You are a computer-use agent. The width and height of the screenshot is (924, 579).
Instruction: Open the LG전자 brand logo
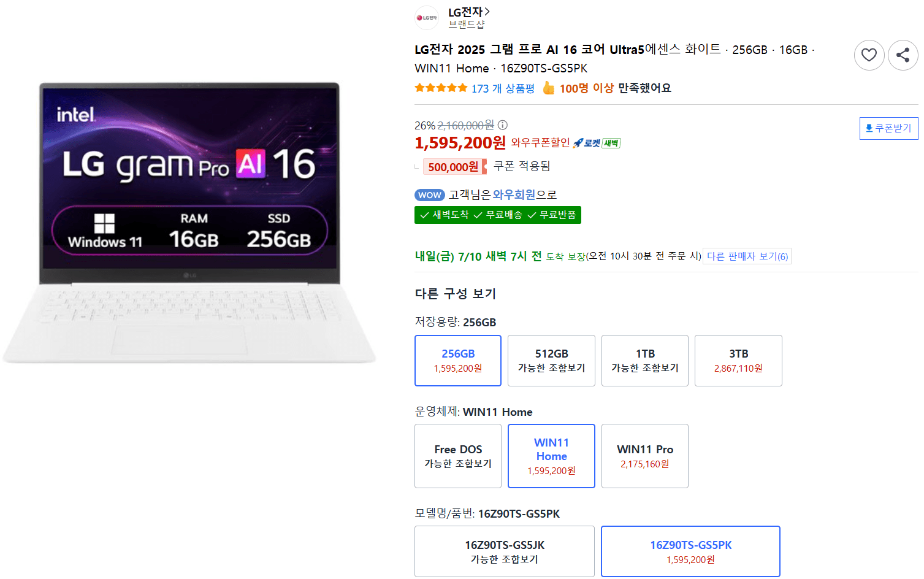coord(427,18)
